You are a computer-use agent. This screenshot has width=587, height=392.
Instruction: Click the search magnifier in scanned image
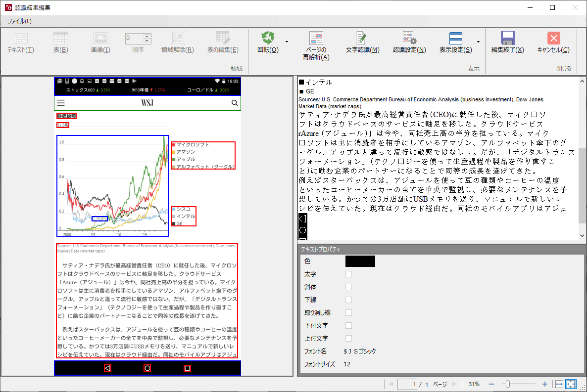[235, 103]
